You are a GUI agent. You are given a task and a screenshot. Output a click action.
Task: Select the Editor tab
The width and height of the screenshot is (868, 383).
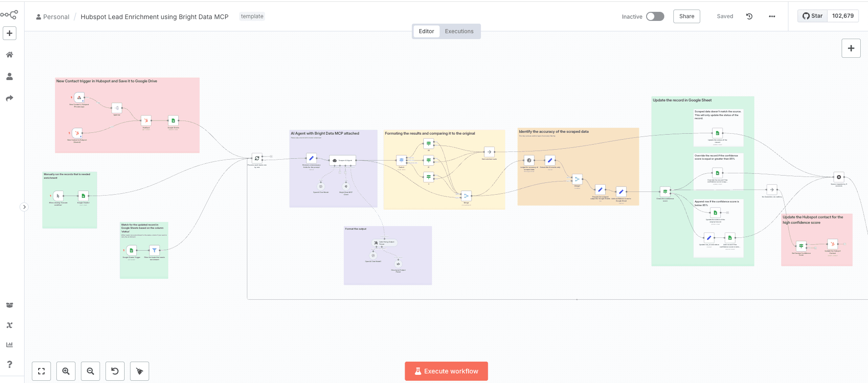click(426, 31)
